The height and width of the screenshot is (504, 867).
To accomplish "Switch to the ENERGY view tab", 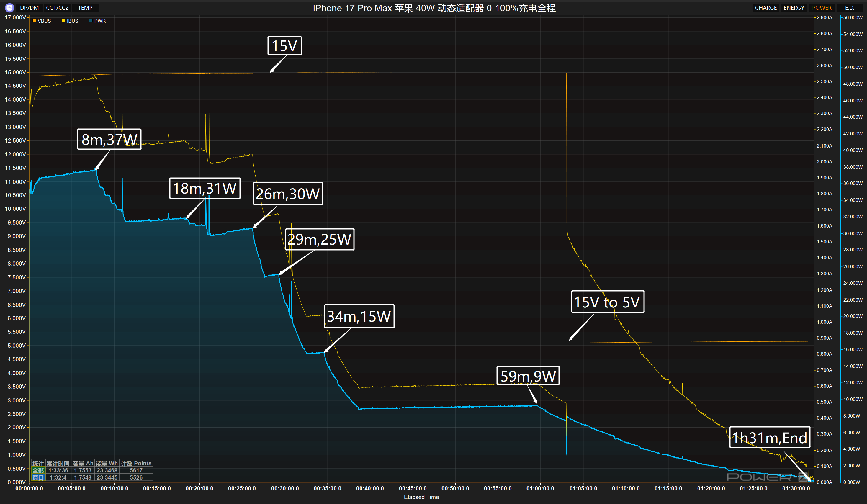I will click(x=794, y=8).
